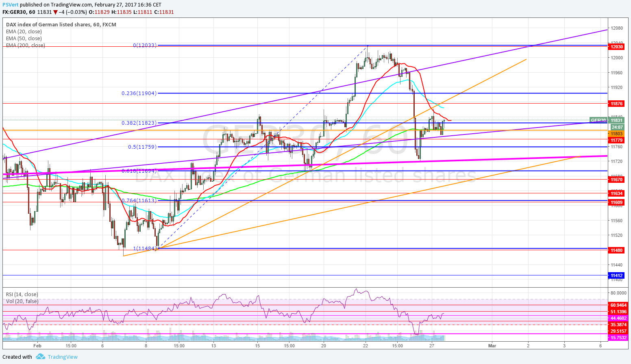Screen dimensions: 631x364
Task: Click the 22 date on time axis
Action: (x=366, y=346)
